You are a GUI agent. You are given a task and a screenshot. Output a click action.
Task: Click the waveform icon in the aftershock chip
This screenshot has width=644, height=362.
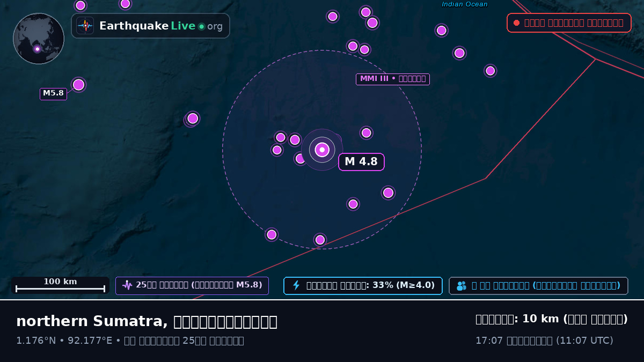coord(127,285)
